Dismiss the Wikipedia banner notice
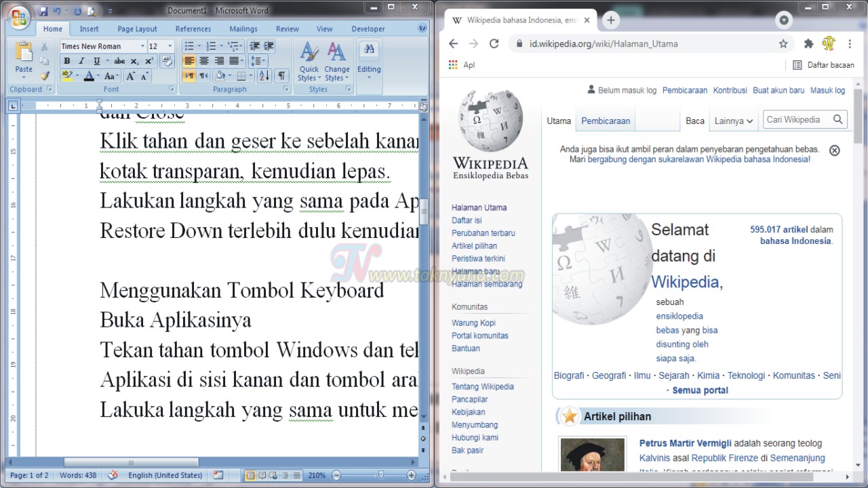868x488 pixels. 835,150
